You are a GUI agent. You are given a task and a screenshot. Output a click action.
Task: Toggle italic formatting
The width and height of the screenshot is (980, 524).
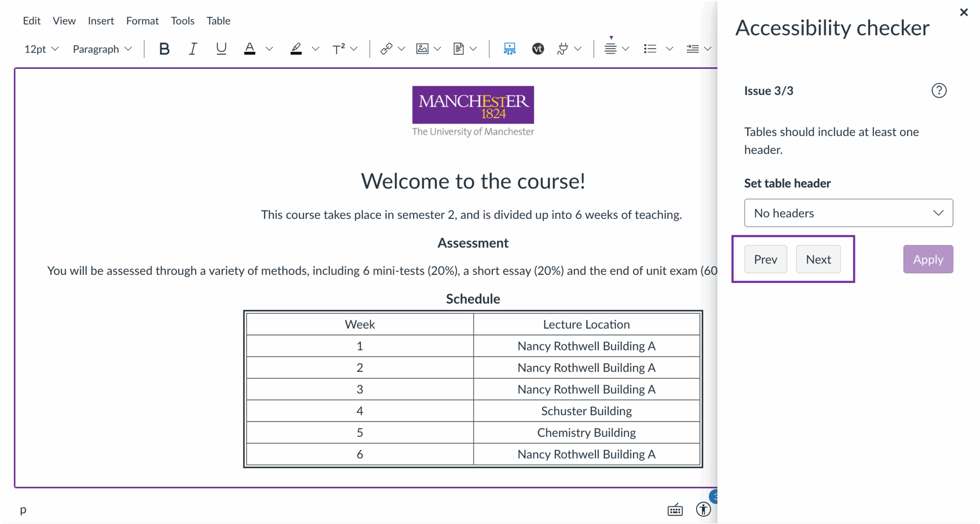click(x=193, y=49)
